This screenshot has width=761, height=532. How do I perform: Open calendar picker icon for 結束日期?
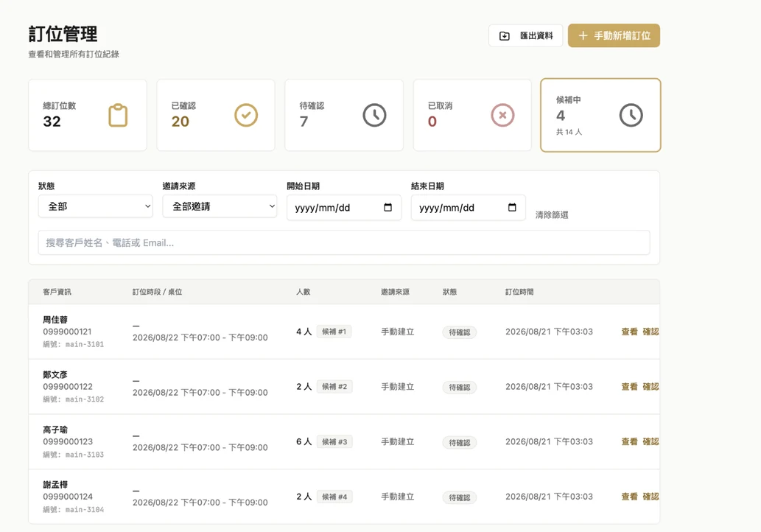512,207
